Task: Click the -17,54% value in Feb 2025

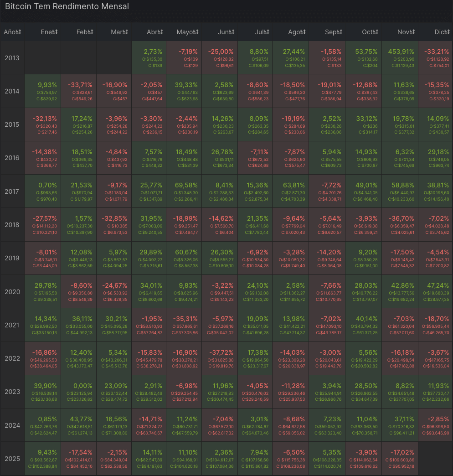Action: (80, 453)
